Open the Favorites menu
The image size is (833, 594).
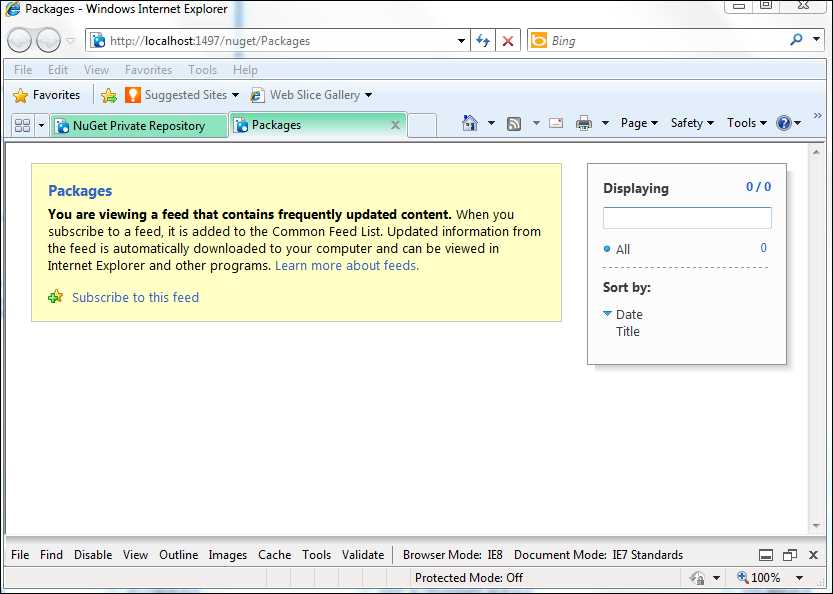coord(148,70)
